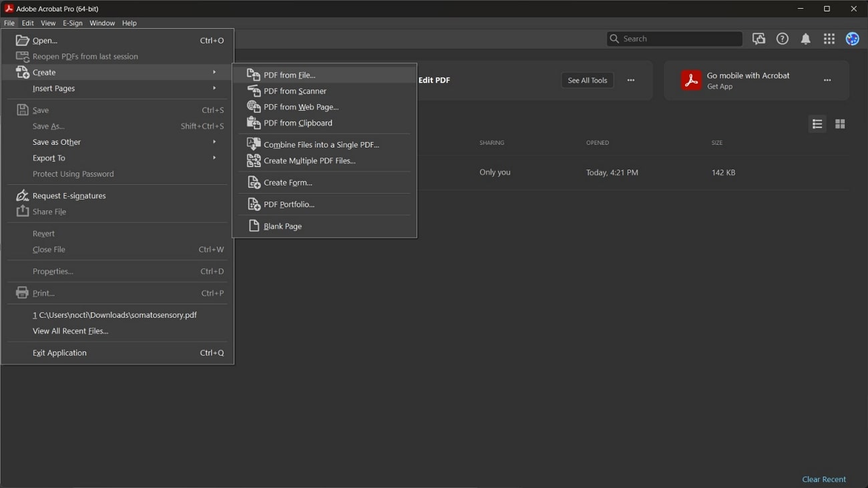
Task: Click 'Go mobile with Acrobat' heading
Action: coord(748,75)
